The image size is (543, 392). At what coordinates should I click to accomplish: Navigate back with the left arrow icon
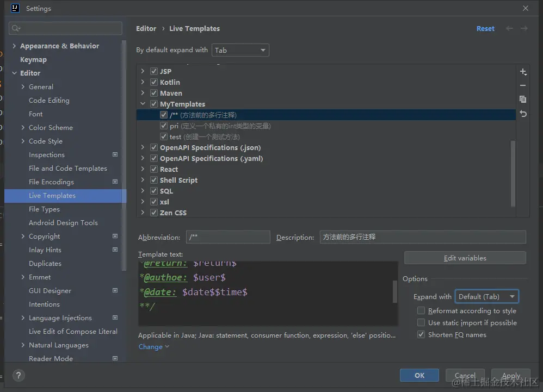509,28
